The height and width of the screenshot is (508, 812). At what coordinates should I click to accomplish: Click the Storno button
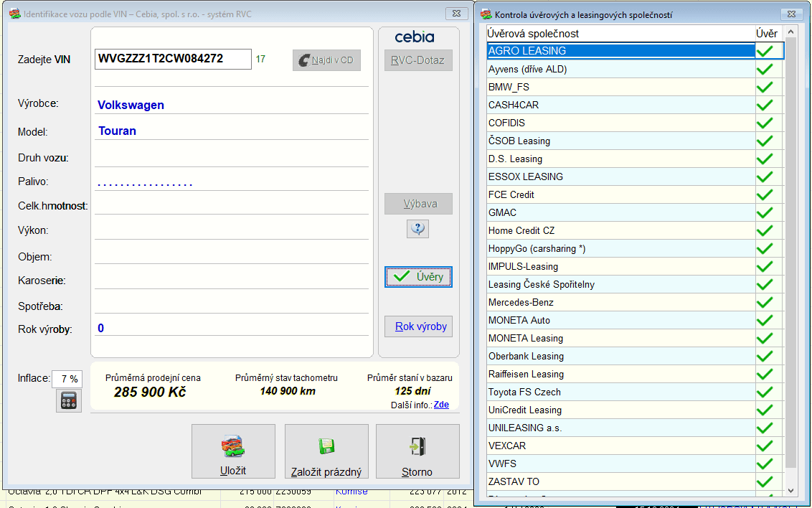coord(417,451)
